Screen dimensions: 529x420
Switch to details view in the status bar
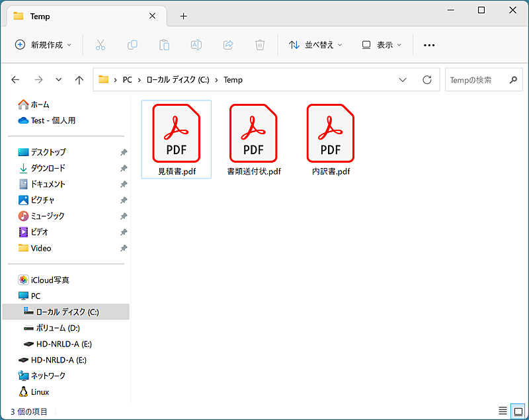[x=502, y=411]
